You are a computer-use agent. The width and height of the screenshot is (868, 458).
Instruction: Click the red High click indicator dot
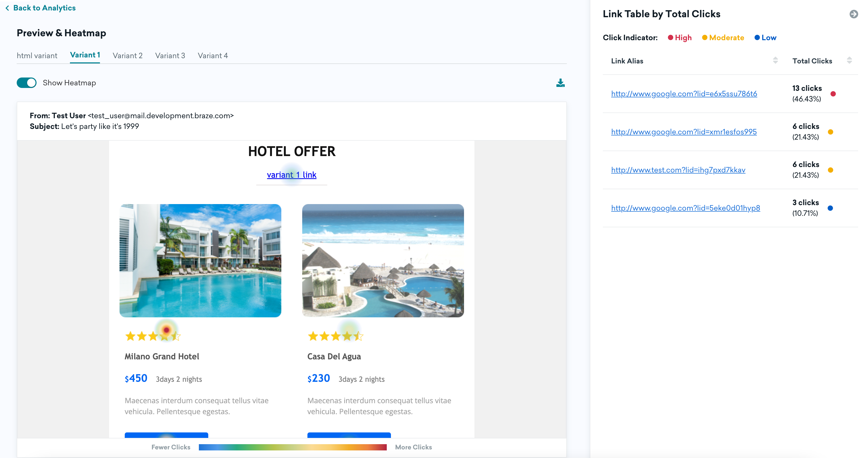tap(670, 38)
